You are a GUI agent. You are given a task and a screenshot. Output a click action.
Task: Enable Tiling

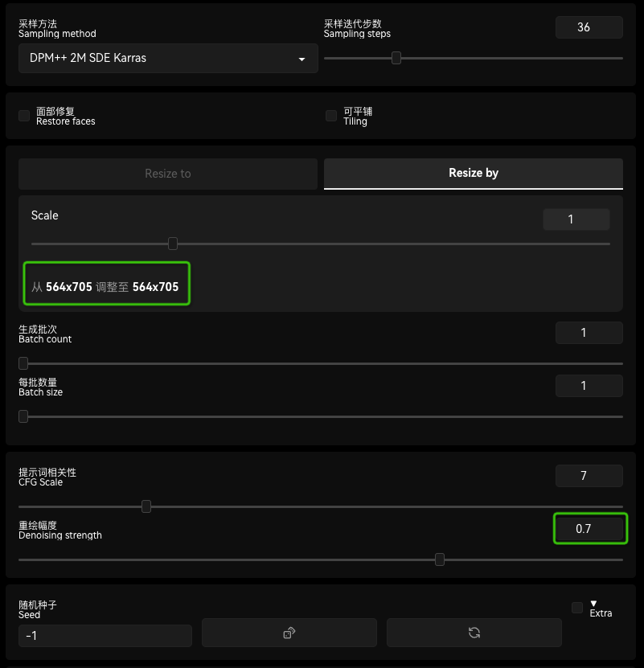pos(330,115)
